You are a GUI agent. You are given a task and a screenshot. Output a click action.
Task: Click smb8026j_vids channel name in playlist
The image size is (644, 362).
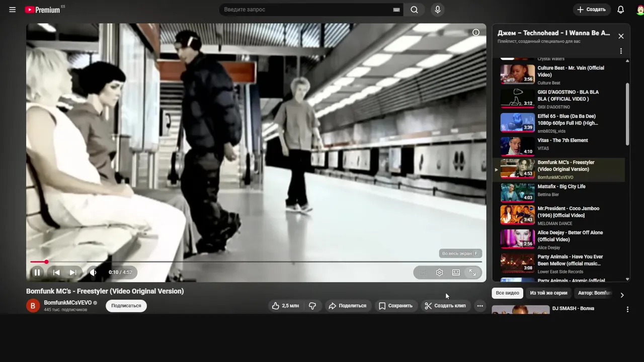[x=551, y=131]
